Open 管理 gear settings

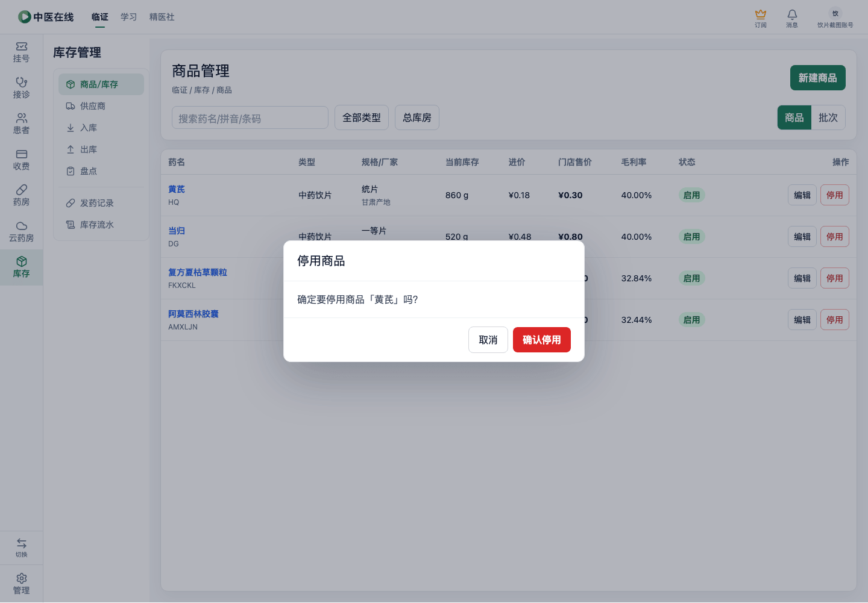pyautogui.click(x=21, y=584)
